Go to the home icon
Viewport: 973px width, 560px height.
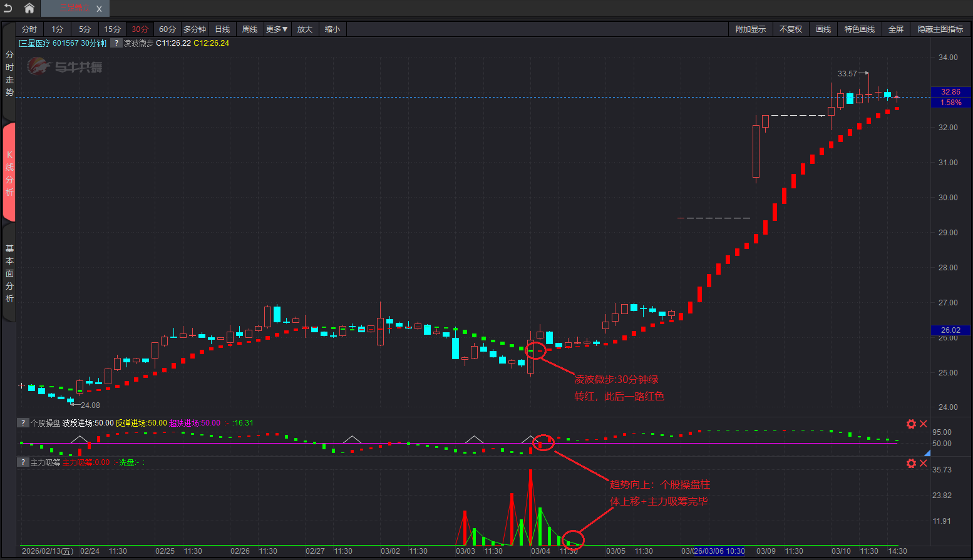29,8
